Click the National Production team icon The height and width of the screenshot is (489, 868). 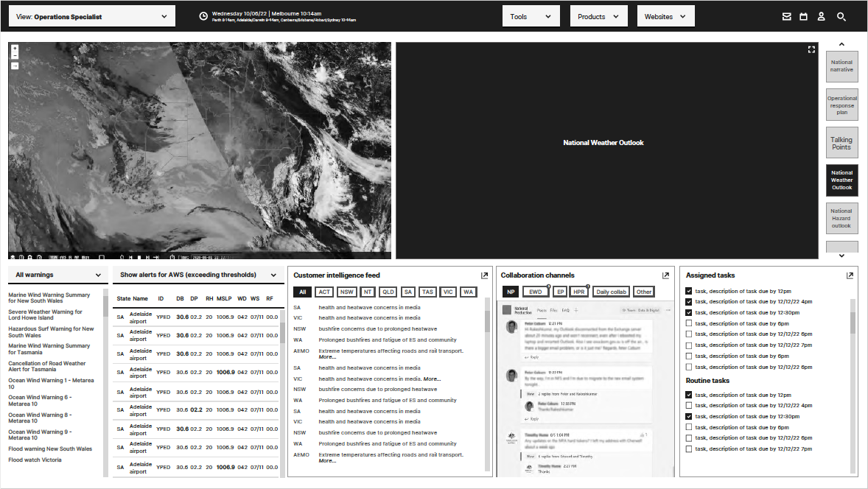point(506,310)
